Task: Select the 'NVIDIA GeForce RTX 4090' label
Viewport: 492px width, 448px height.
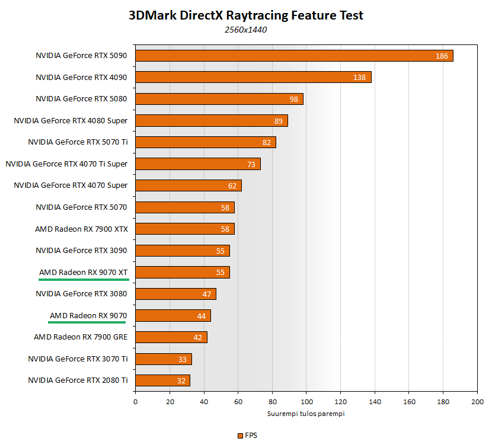Action: [x=81, y=77]
